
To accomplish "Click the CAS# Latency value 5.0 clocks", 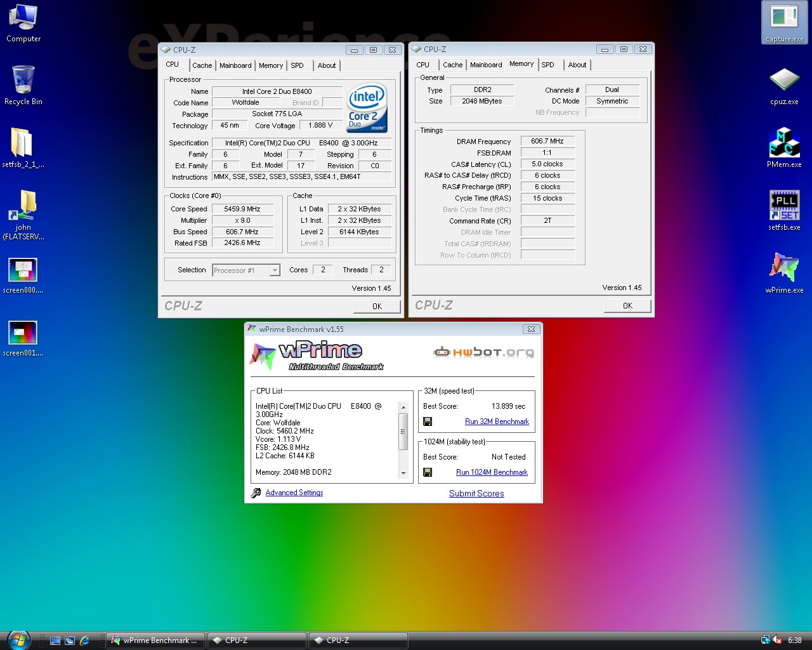I will pyautogui.click(x=547, y=164).
